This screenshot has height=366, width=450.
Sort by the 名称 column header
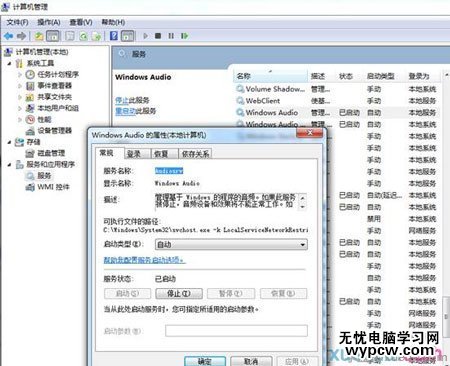tap(270, 76)
